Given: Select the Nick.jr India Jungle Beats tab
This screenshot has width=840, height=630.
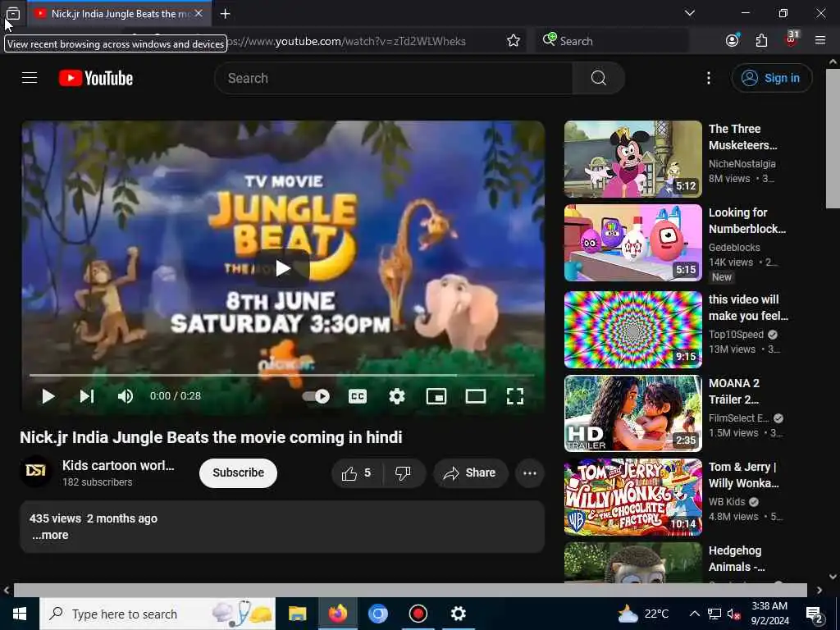Looking at the screenshot, I should 118,14.
